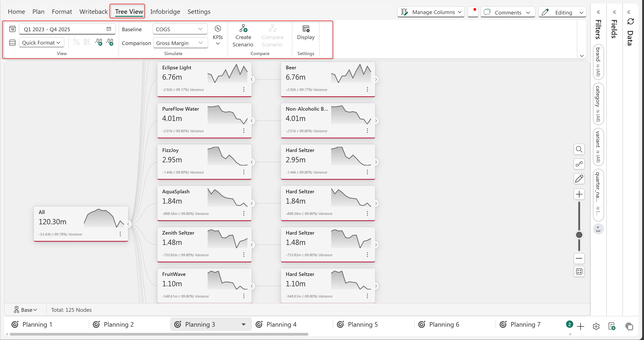Collapse the Eclipse Light node chevron
Screen dimensions: 644x340
click(x=252, y=79)
